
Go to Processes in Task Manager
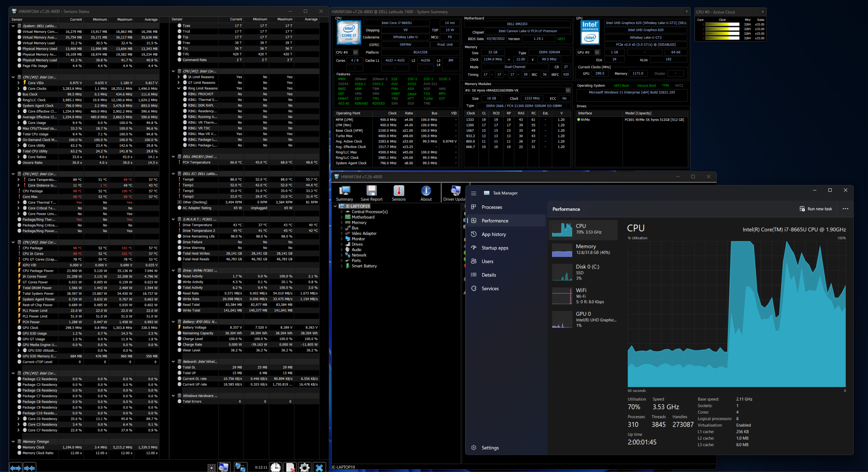coord(507,207)
